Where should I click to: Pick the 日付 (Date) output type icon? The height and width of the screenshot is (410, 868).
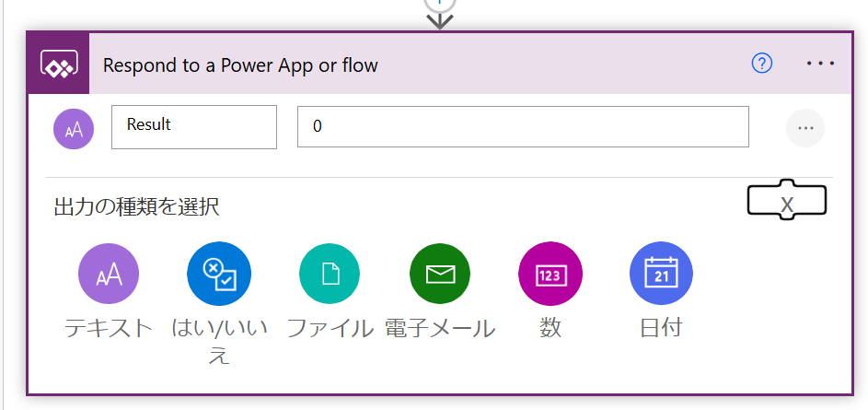[661, 274]
